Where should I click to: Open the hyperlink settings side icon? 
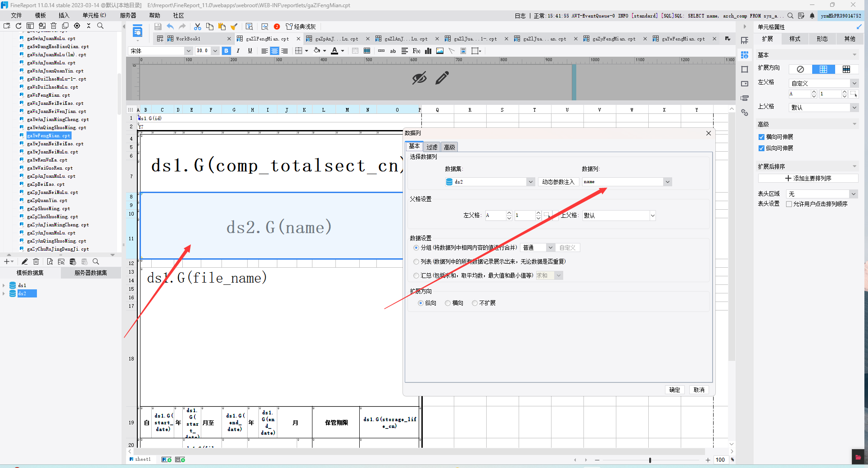[745, 112]
